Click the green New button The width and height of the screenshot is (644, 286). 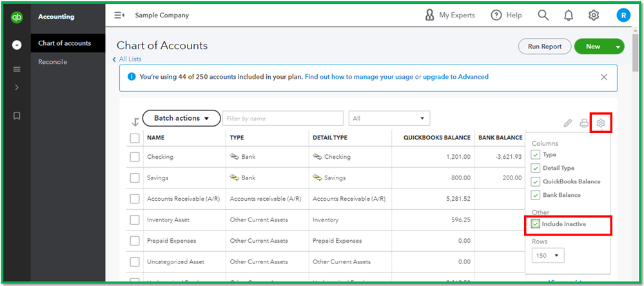(593, 46)
